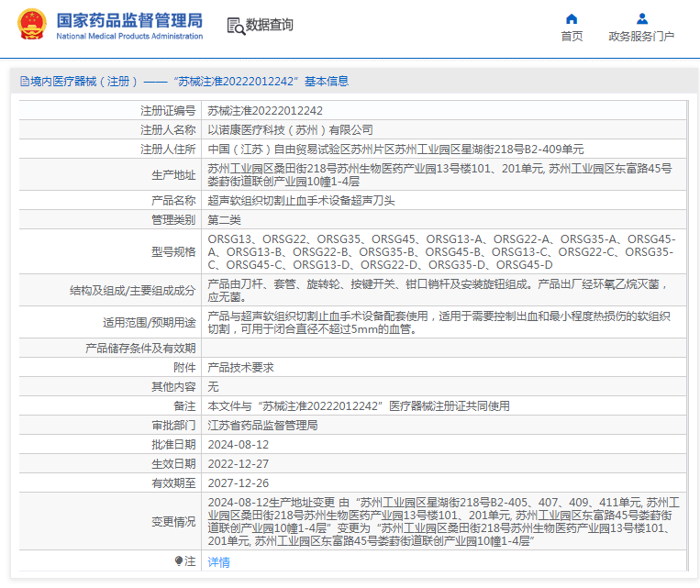This screenshot has height=588, width=700.
Task: Click the 数据查询 label
Action: point(269,25)
